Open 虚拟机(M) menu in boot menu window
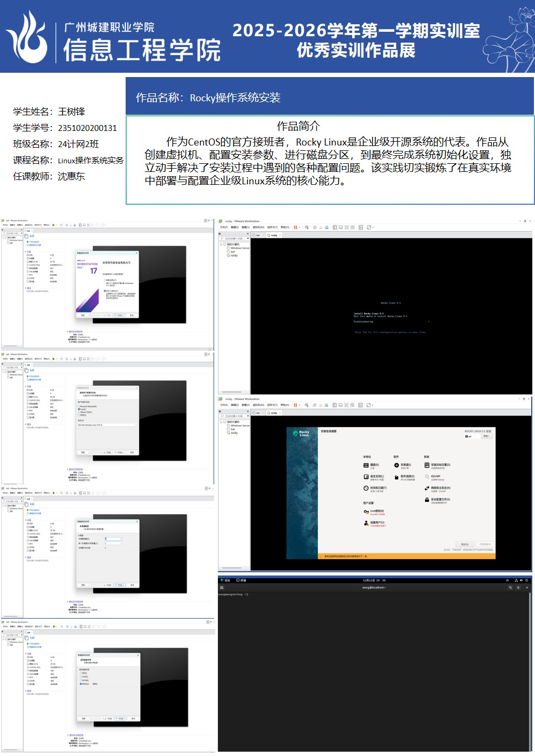 (x=258, y=227)
